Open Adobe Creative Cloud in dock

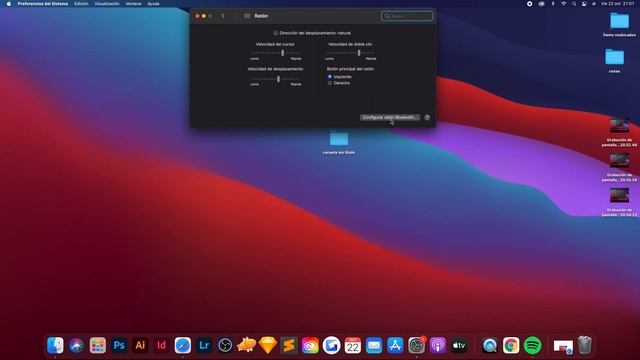[310, 346]
